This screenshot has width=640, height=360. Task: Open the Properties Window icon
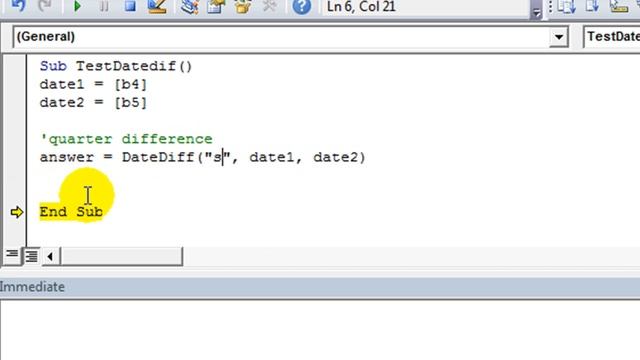[x=216, y=7]
